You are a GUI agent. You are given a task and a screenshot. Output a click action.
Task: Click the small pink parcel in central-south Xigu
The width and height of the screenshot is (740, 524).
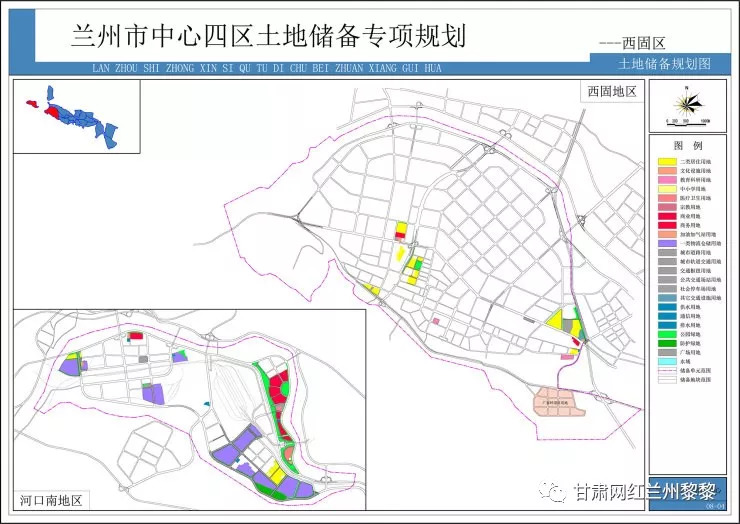(436, 321)
